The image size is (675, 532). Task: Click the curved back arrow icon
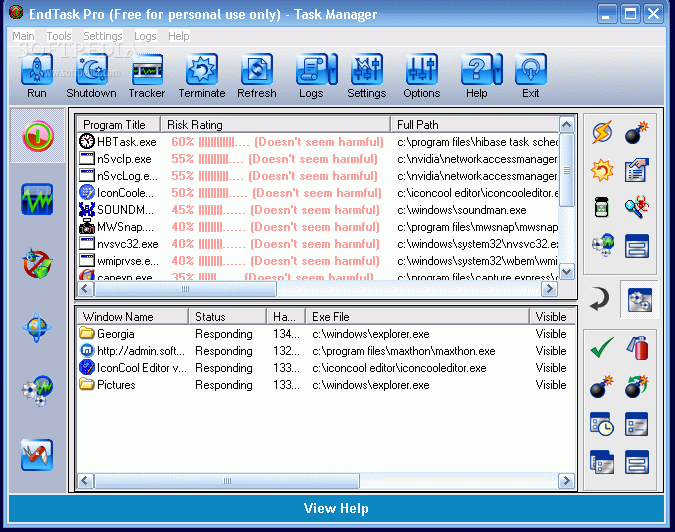click(x=600, y=300)
